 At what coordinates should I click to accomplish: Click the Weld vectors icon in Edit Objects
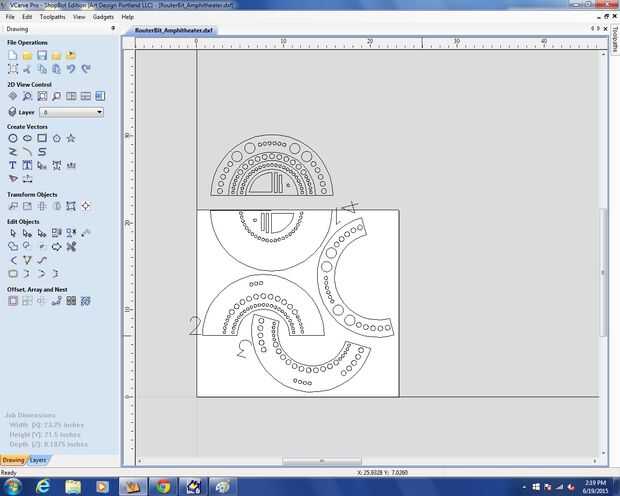tap(13, 247)
